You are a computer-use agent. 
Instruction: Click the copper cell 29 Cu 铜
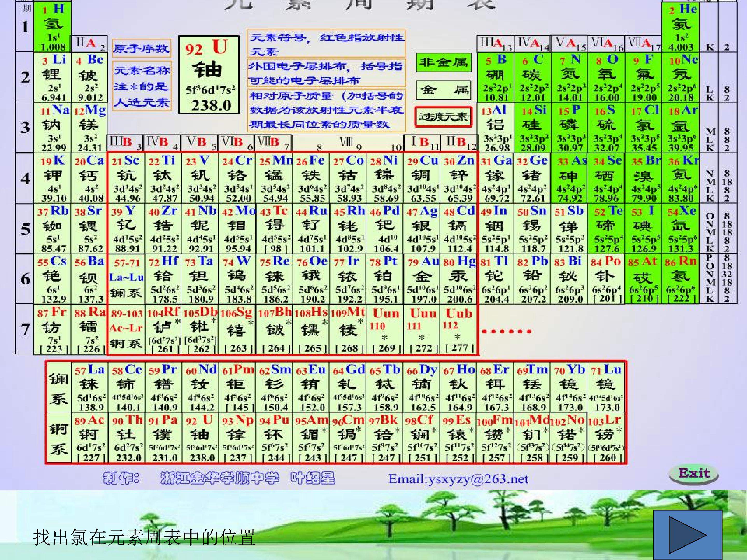422,178
